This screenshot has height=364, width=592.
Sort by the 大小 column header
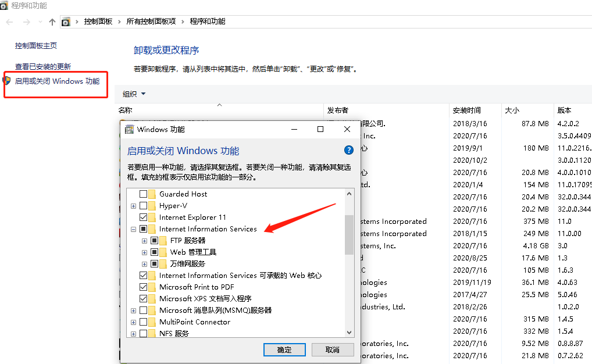[528, 110]
